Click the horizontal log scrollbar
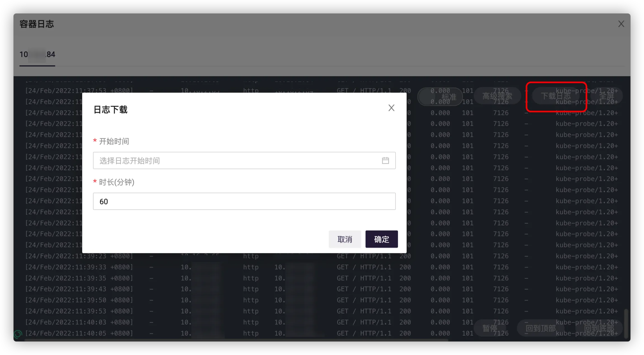644x355 pixels. (x=236, y=340)
